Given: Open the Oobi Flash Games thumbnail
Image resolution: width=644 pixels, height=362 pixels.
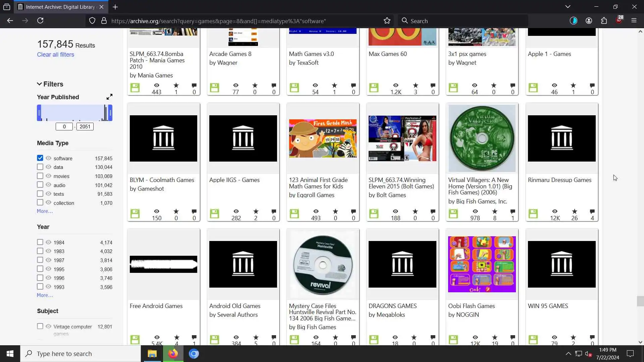Looking at the screenshot, I should [482, 264].
